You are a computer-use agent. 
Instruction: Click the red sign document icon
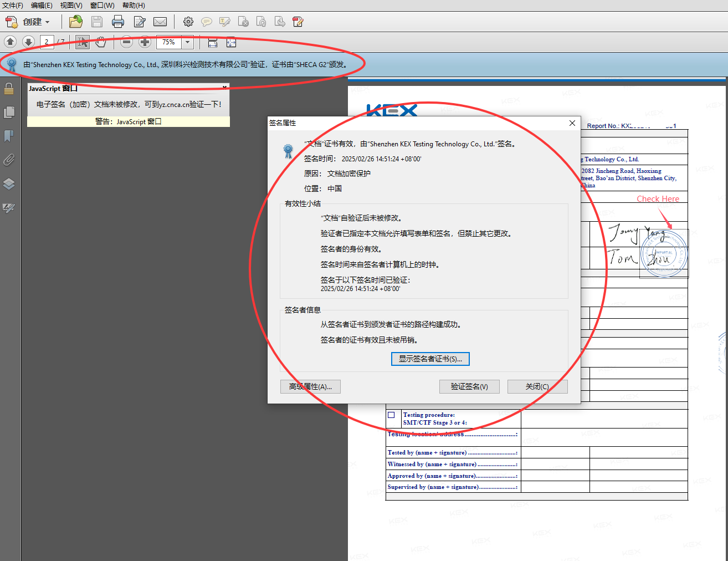click(x=298, y=22)
